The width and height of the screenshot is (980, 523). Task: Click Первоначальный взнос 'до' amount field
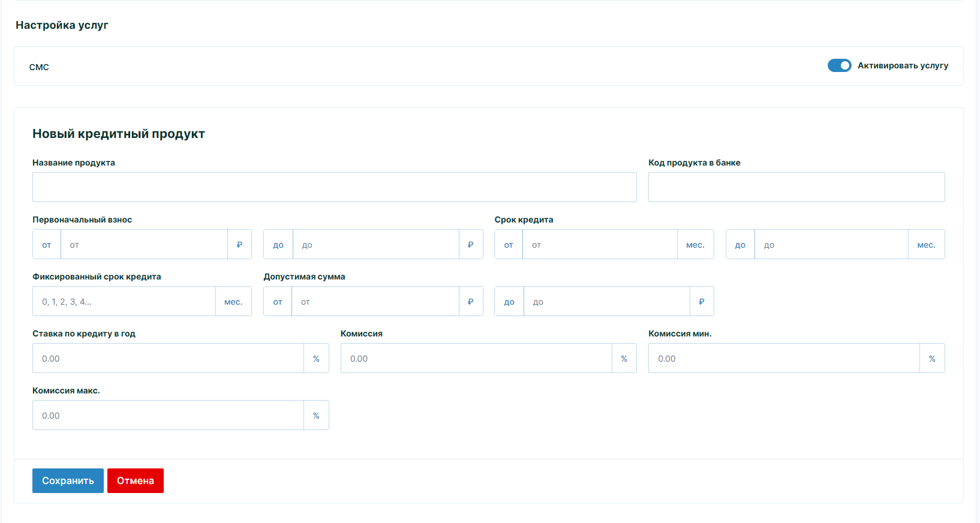[375, 245]
